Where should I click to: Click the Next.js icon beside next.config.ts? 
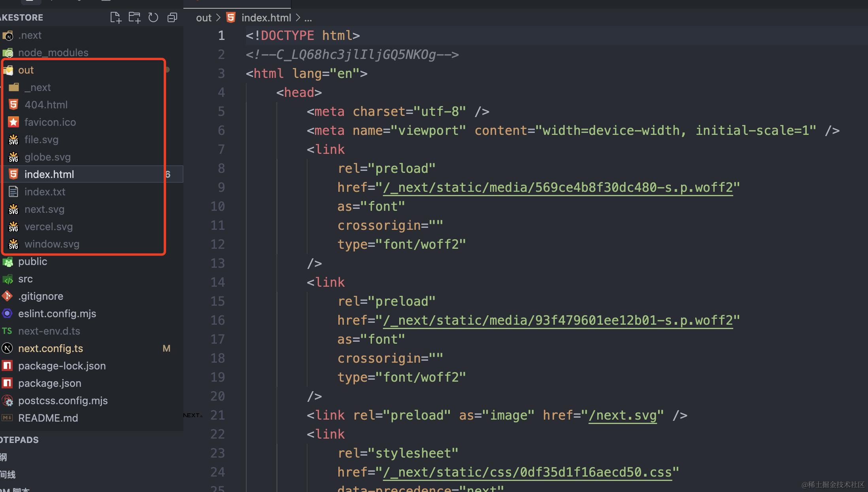click(x=8, y=348)
